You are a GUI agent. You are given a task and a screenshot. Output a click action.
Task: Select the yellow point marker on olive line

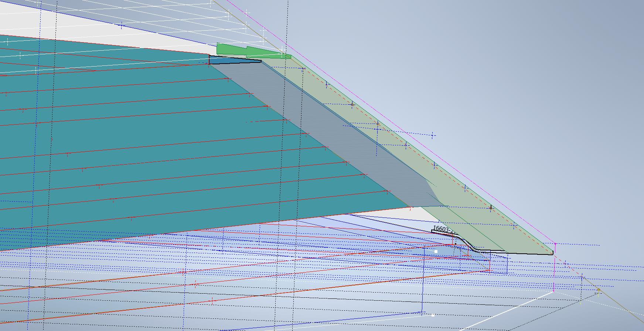(599, 290)
